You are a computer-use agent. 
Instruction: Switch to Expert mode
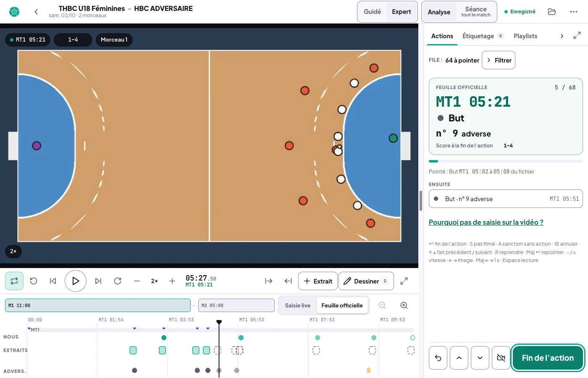(x=402, y=12)
